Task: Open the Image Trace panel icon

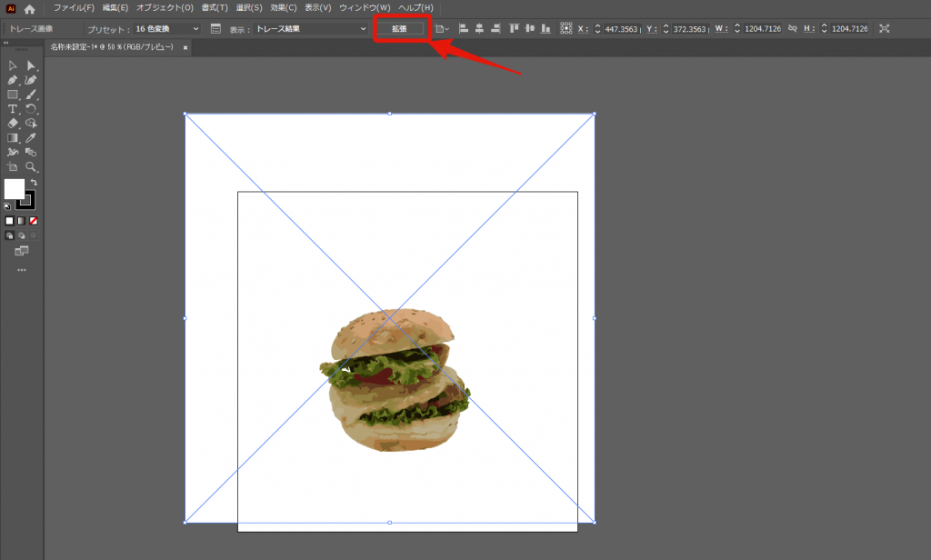Action: coord(215,29)
